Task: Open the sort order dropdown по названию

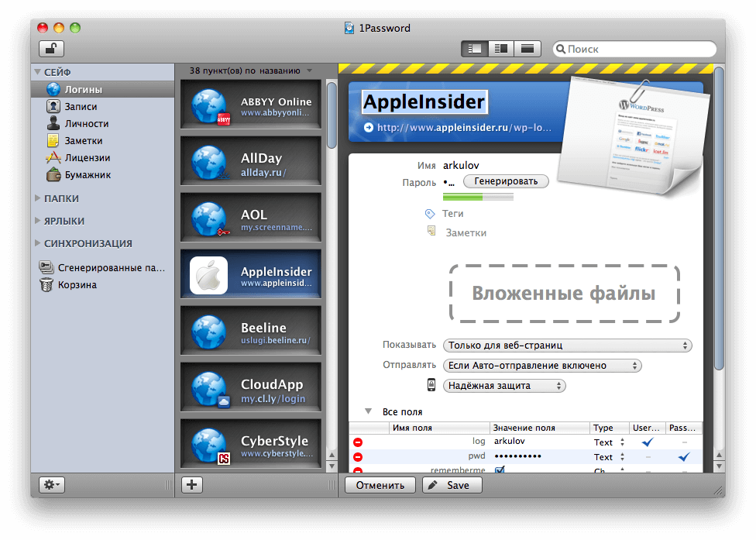Action: click(x=251, y=71)
